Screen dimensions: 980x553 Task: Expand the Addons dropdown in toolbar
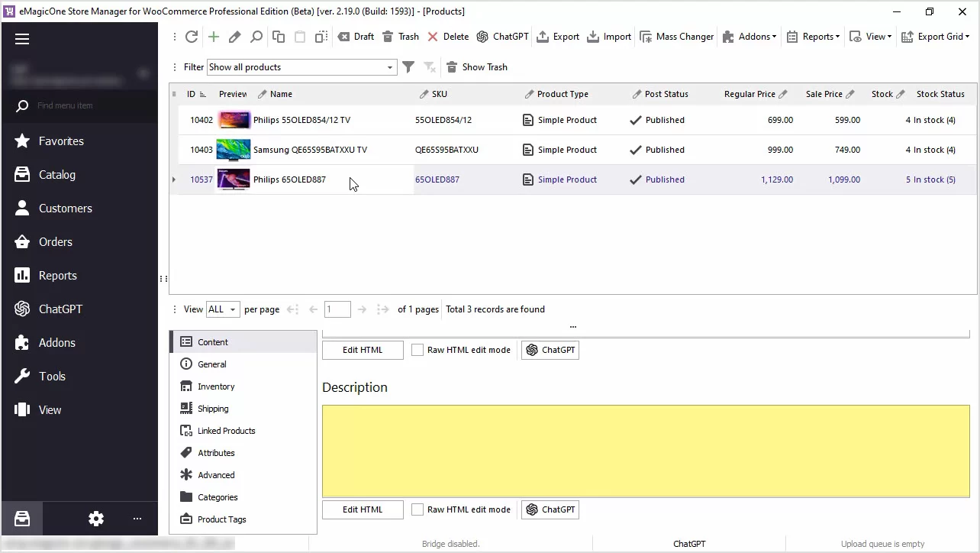(748, 37)
